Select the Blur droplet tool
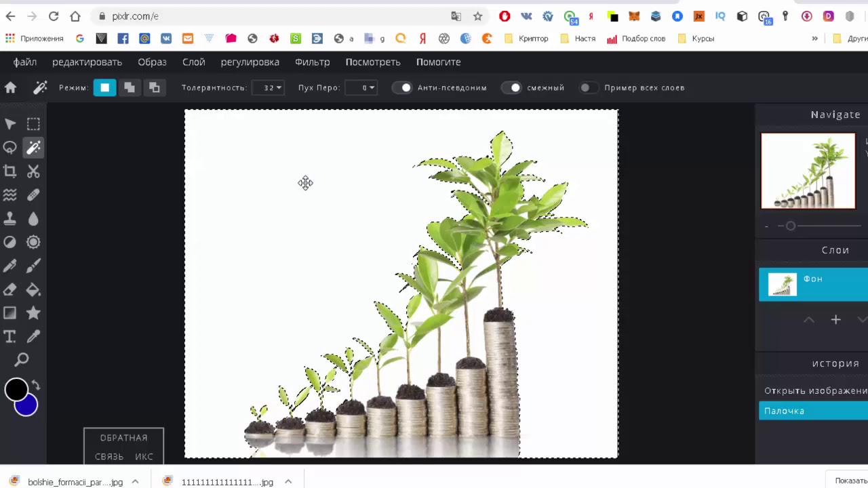The image size is (868, 488). 33,219
